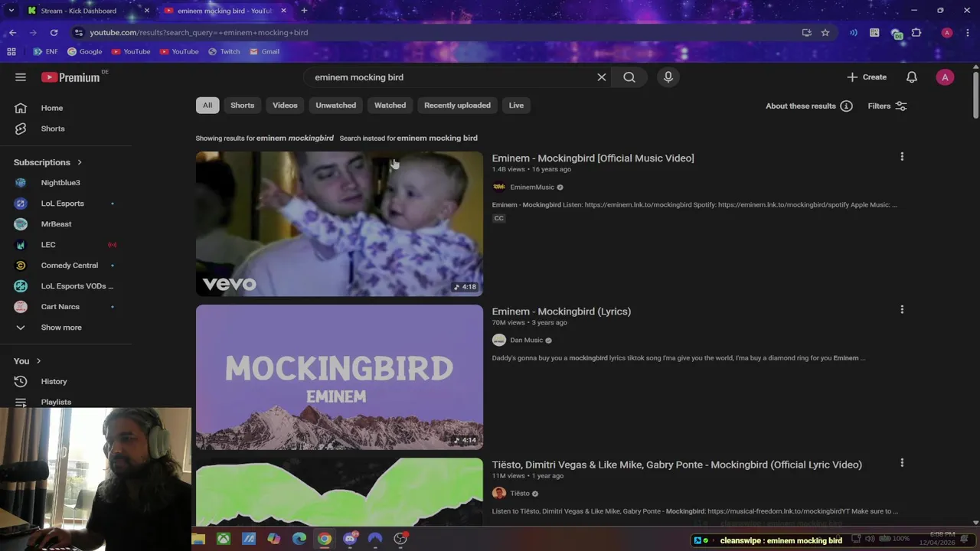This screenshot has width=980, height=551.
Task: Go to the YouTube Premium home logo
Action: point(70,77)
